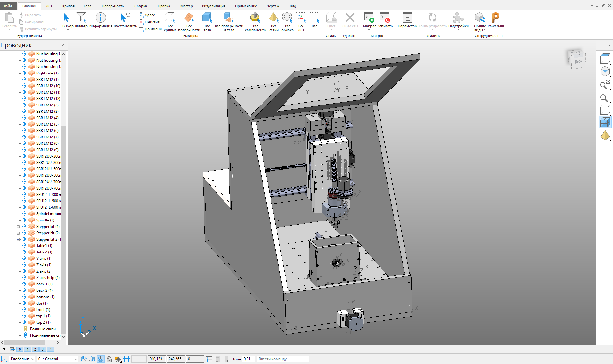Click the shaded view cube icon
Screen dimensions: 613x364
[605, 122]
